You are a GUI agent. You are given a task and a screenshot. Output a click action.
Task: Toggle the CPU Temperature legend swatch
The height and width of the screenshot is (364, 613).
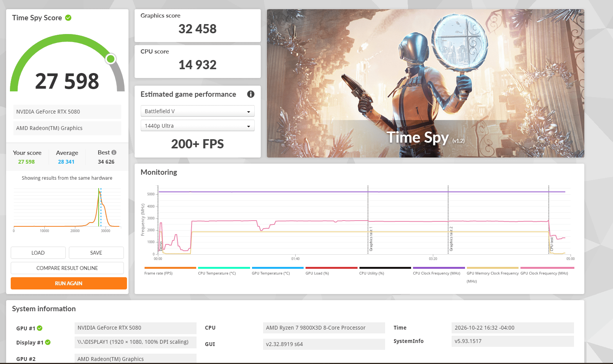(x=224, y=268)
